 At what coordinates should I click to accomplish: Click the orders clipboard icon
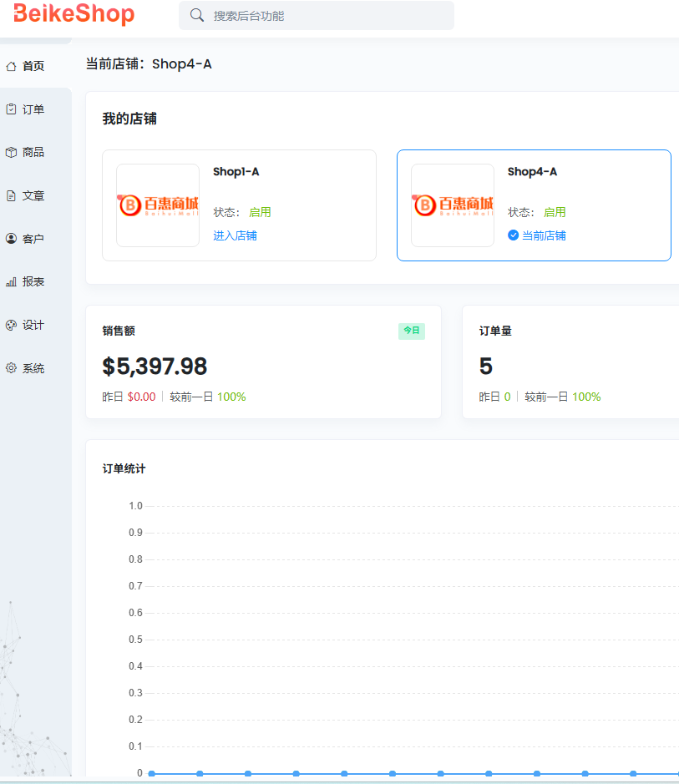click(11, 109)
